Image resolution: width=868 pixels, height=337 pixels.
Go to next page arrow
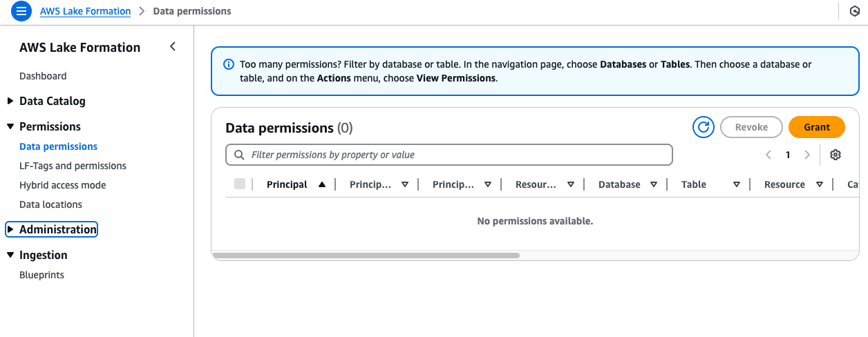click(x=806, y=155)
